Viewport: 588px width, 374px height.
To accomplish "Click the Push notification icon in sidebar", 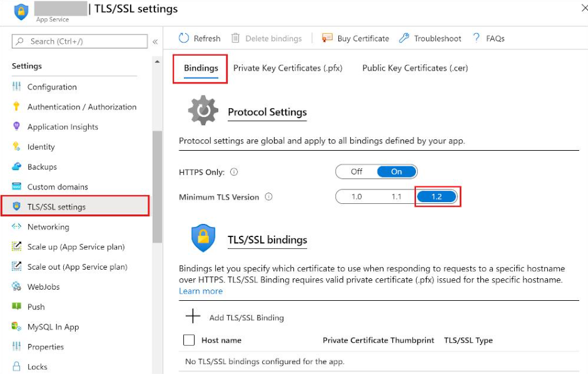I will point(16,306).
